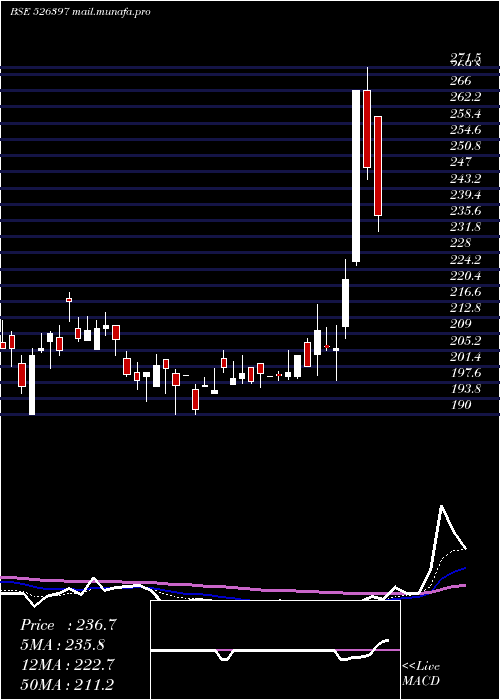Click inside the MACD inset chart box
The image size is (500, 700).
tap(275, 650)
